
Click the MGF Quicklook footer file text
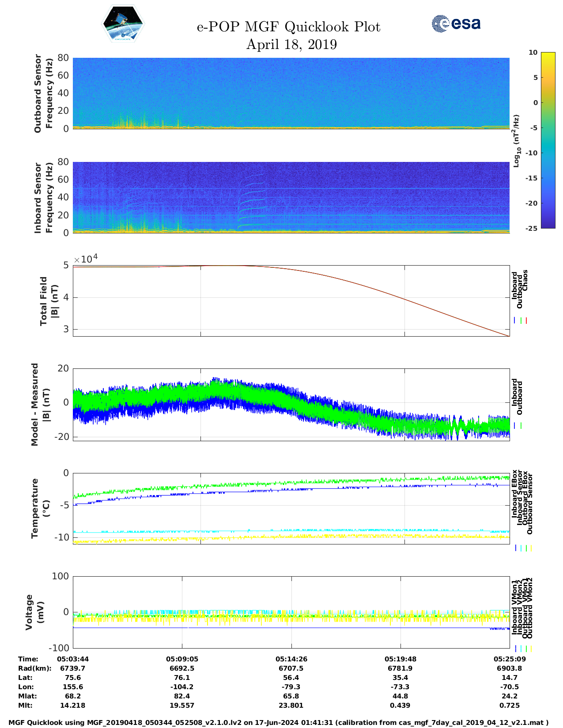point(278,723)
